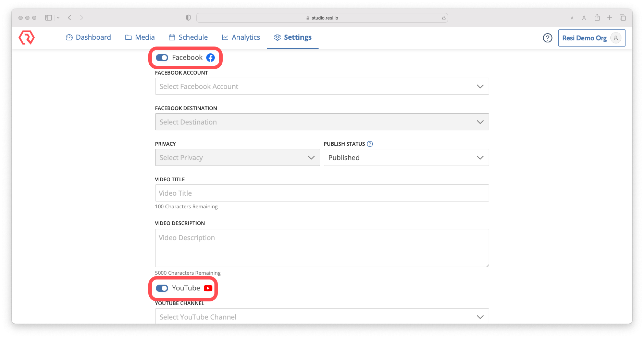
Task: Open the help question mark icon
Action: [547, 38]
